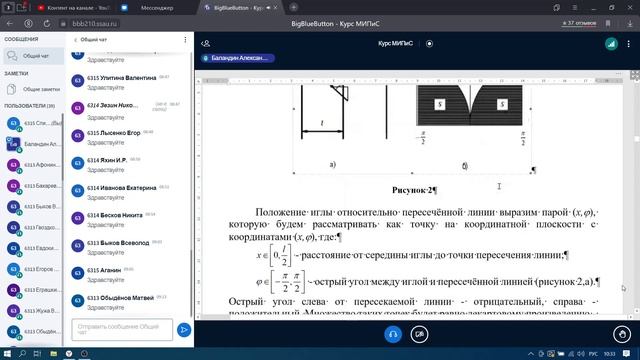Click the headphones audio button
Screen dimensions: 640x360
tap(393, 334)
